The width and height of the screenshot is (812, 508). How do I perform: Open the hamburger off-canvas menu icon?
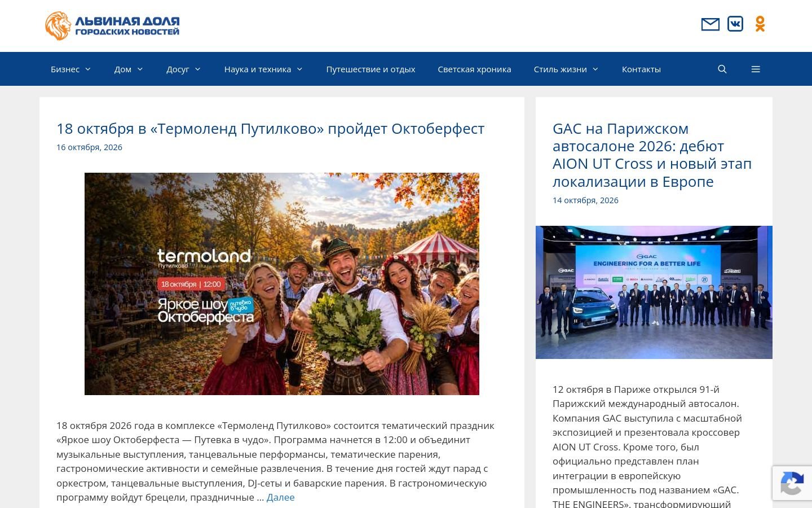pos(756,69)
